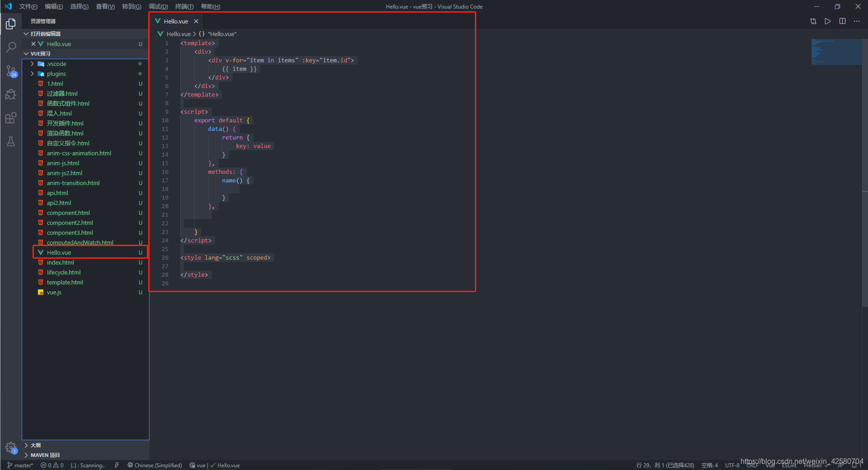The image size is (868, 470).
Task: Open 过滤器.html in the explorer
Action: point(86,93)
